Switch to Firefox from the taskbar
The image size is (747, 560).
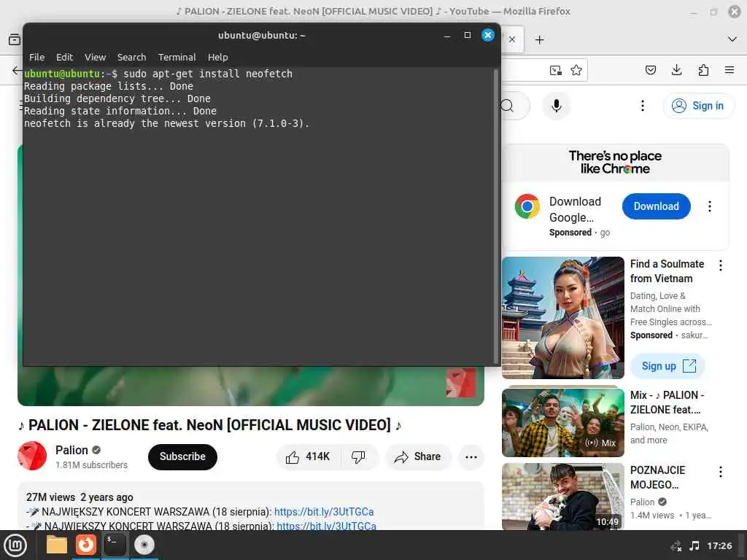pyautogui.click(x=86, y=545)
